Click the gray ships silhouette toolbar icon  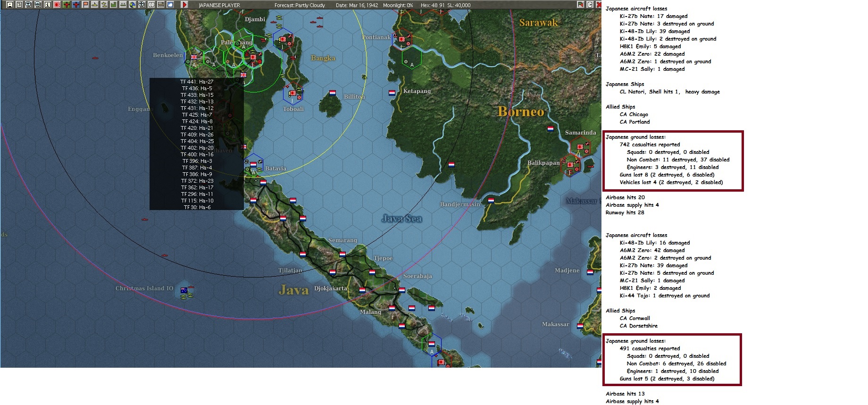point(123,5)
